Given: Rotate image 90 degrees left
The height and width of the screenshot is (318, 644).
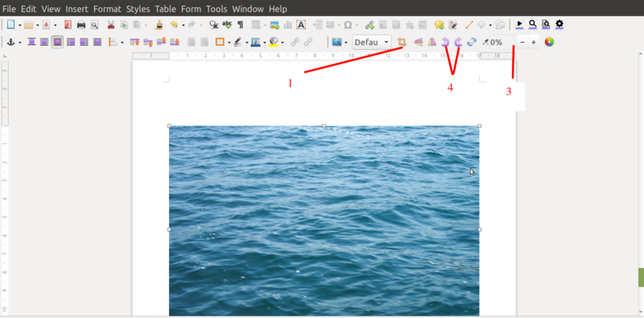Looking at the screenshot, I should pyautogui.click(x=445, y=42).
